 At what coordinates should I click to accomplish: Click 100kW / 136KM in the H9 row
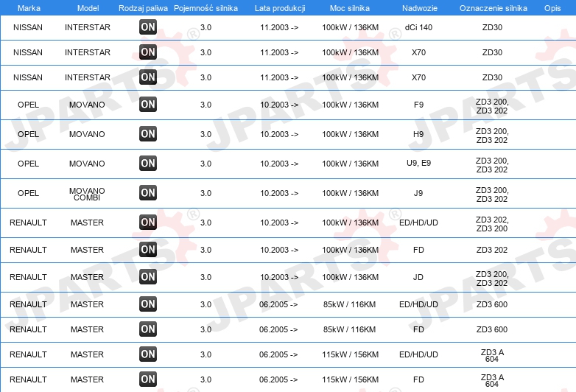350,134
